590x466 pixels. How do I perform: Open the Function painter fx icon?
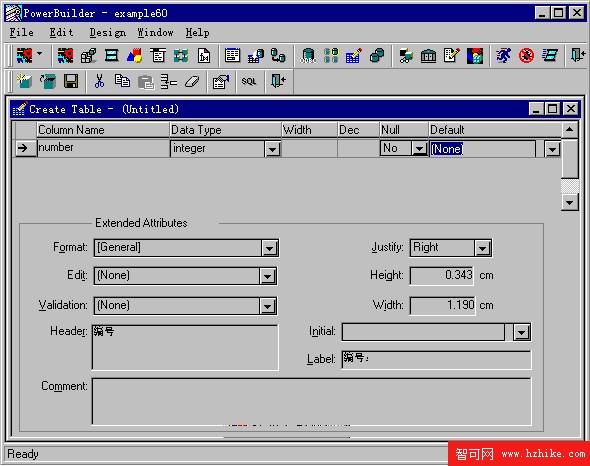[204, 56]
